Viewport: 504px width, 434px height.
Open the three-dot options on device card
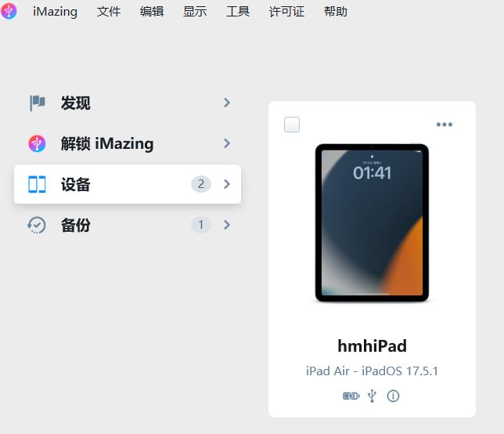pos(445,125)
